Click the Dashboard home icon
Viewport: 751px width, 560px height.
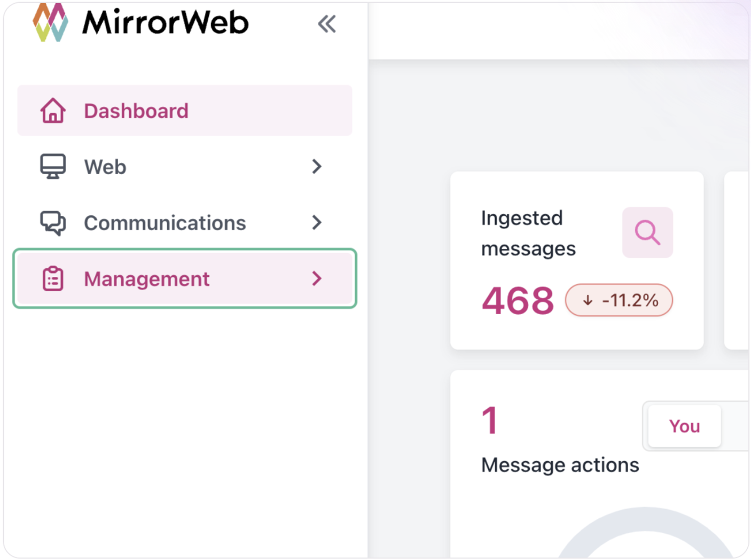[x=53, y=111]
